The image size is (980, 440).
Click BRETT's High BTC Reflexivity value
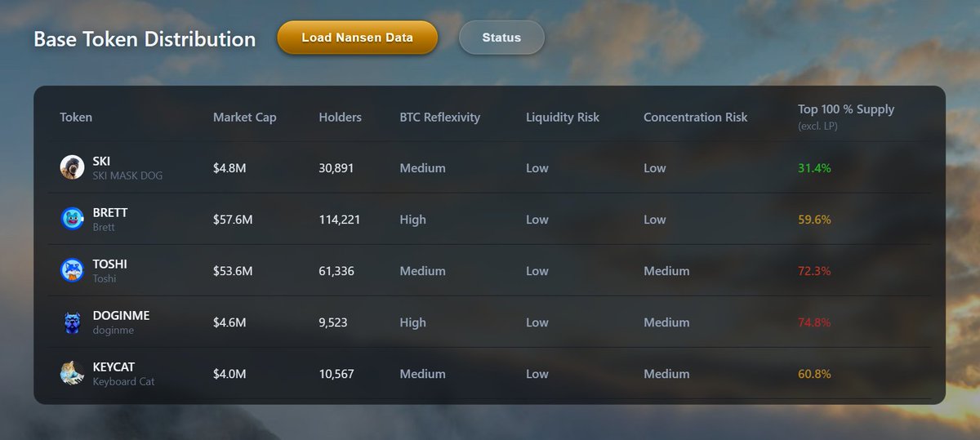pos(412,220)
